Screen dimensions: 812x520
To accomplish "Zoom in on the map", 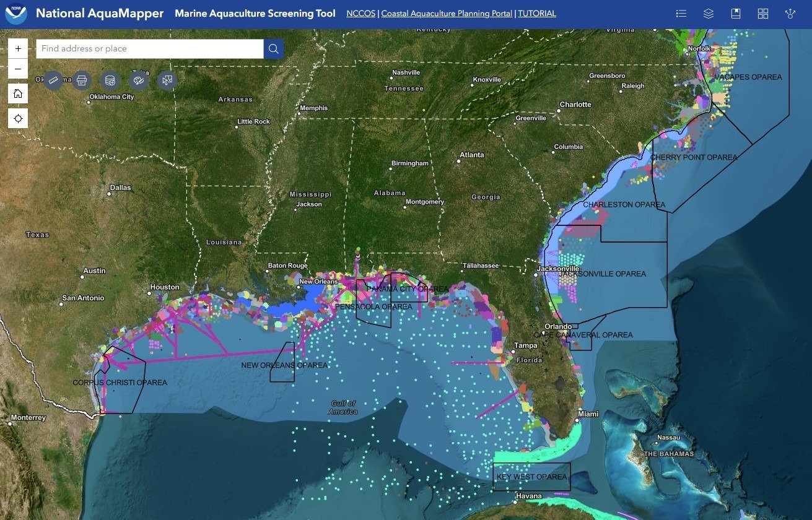I will [x=18, y=48].
